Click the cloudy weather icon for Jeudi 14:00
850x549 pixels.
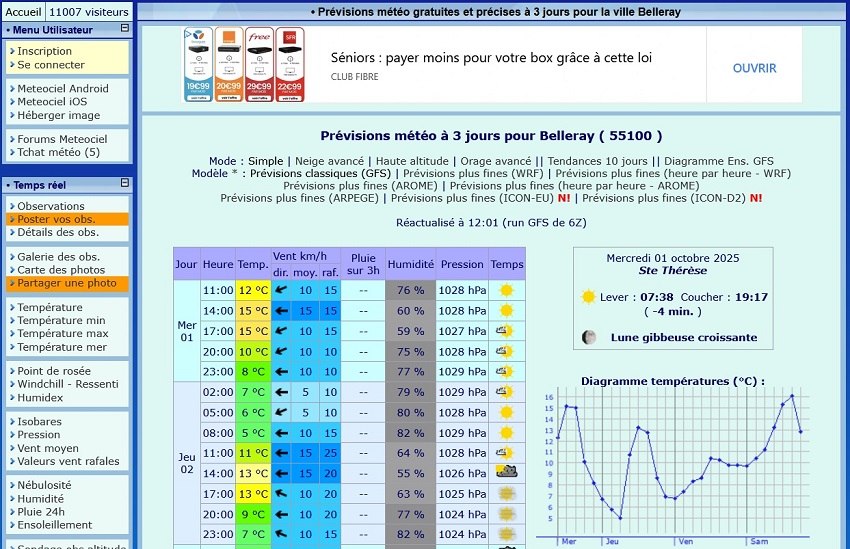pyautogui.click(x=506, y=473)
